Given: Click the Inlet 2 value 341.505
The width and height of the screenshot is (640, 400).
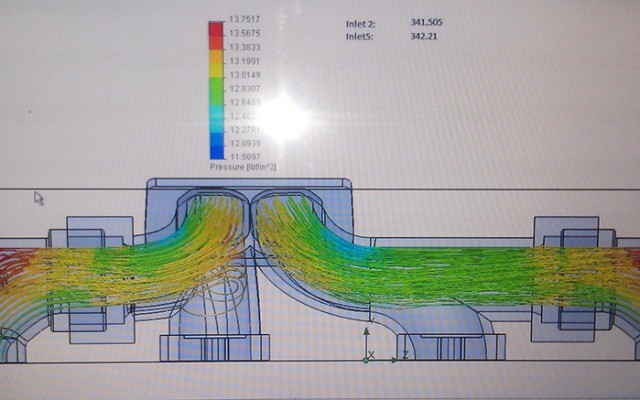Looking at the screenshot, I should click(427, 22).
